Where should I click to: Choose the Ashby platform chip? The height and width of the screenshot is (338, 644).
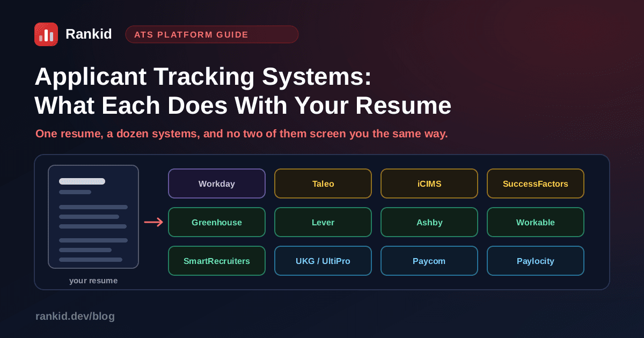pos(429,222)
